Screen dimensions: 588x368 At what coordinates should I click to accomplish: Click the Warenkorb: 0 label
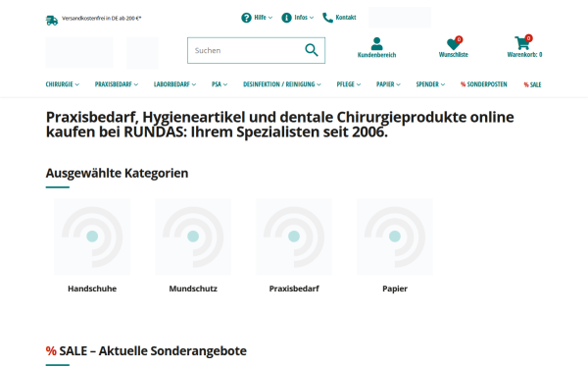point(524,54)
